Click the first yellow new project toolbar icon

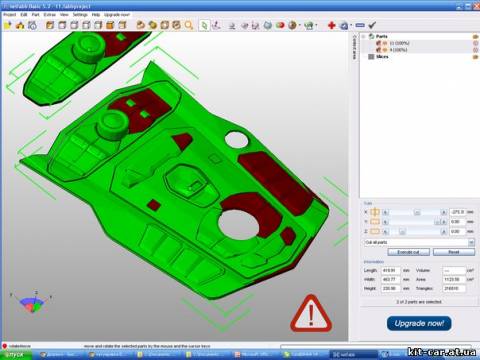8,25
